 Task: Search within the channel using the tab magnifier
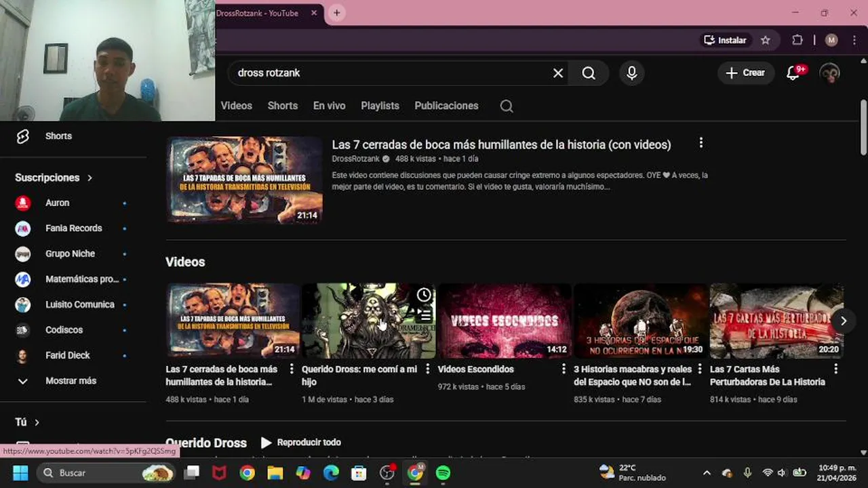point(507,106)
